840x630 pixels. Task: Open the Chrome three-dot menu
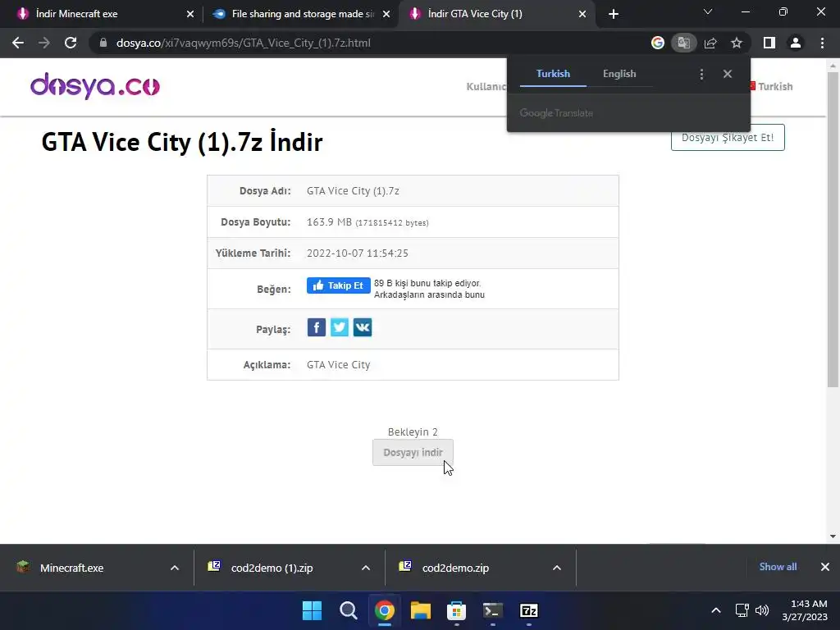coord(822,43)
